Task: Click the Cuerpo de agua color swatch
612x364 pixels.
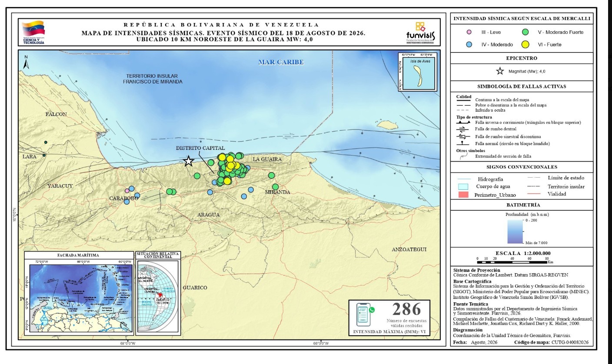Action: [464, 187]
